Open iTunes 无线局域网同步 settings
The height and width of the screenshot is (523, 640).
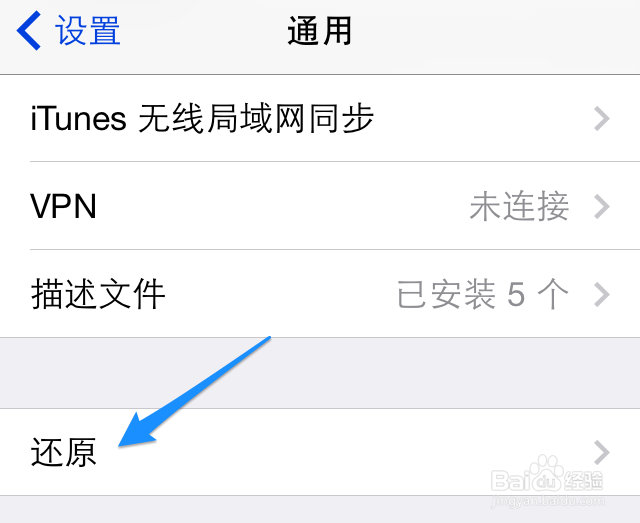pyautogui.click(x=320, y=118)
